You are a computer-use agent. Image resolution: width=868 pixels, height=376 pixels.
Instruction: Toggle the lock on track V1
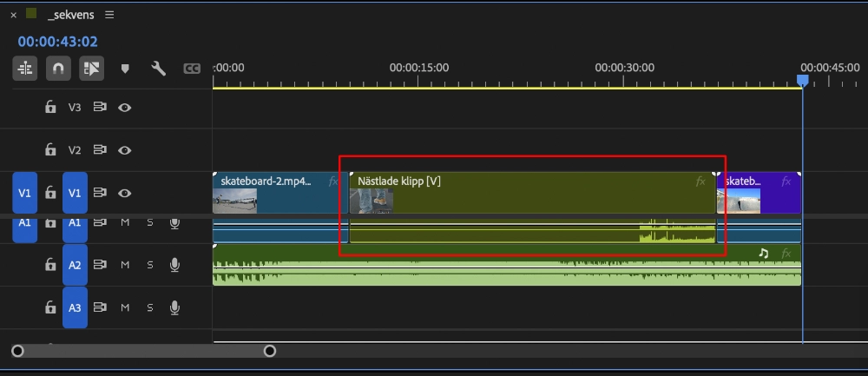tap(50, 192)
